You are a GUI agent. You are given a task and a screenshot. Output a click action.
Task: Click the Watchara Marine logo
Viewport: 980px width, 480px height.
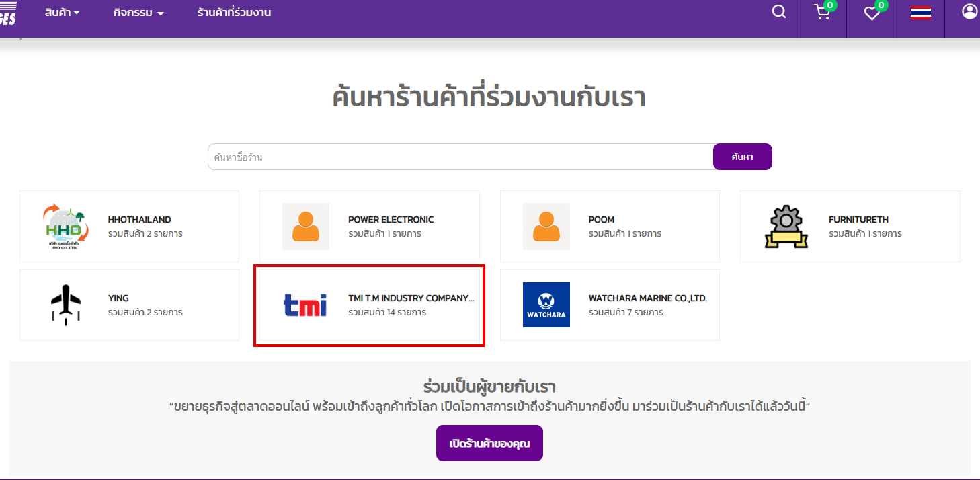coord(546,305)
